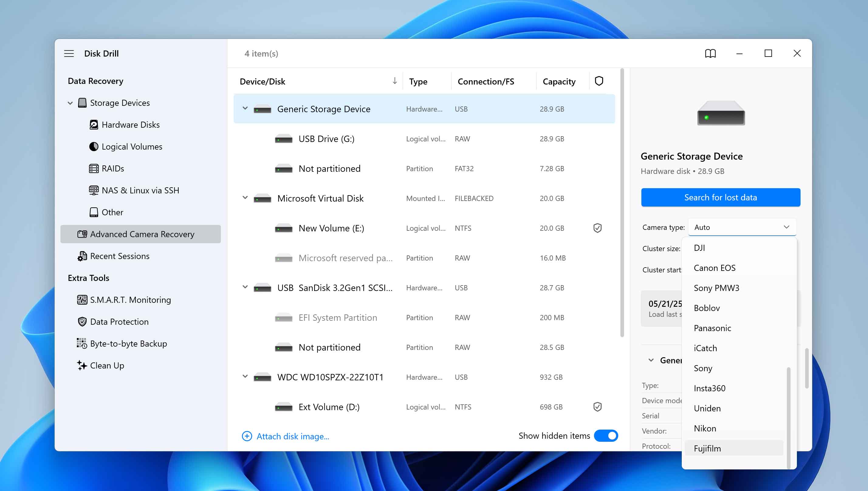Sort by Capacity column header

(x=559, y=81)
